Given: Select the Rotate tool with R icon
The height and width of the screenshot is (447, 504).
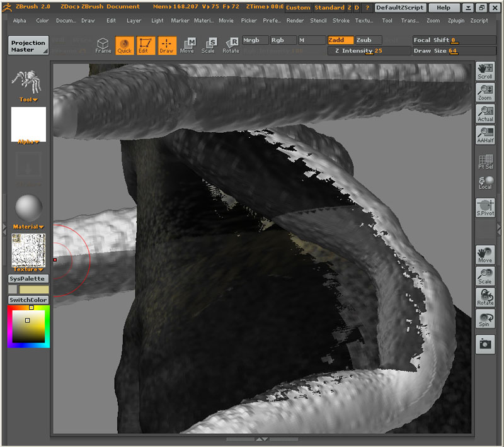Looking at the screenshot, I should coord(231,45).
